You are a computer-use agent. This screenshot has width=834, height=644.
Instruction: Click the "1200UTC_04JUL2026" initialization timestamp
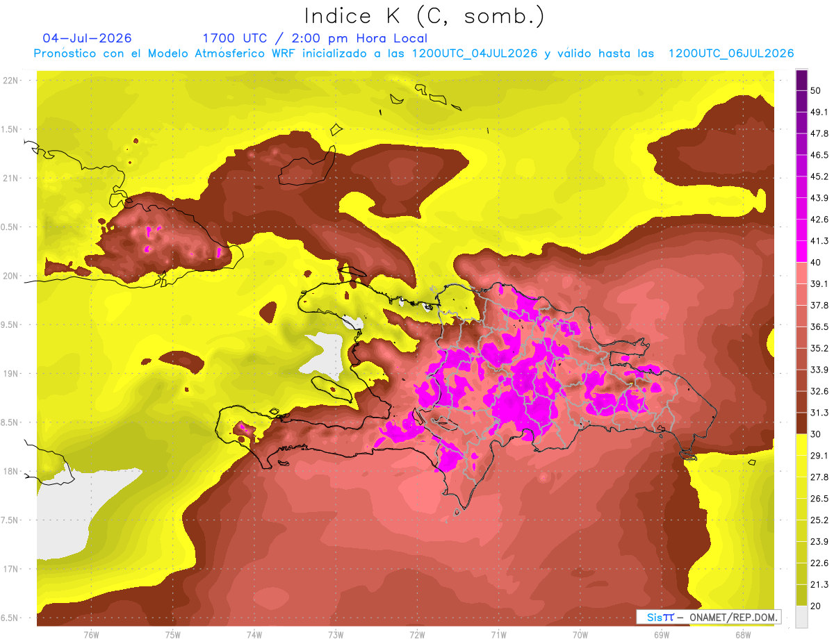click(475, 53)
